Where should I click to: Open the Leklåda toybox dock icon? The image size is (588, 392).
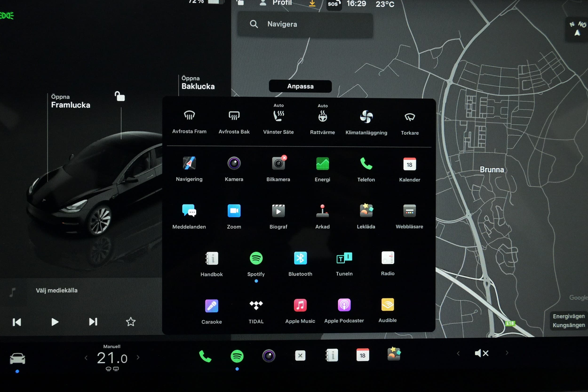coord(394,354)
